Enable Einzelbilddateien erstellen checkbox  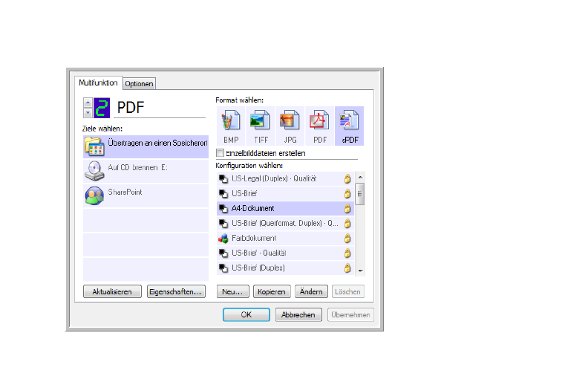[x=220, y=153]
